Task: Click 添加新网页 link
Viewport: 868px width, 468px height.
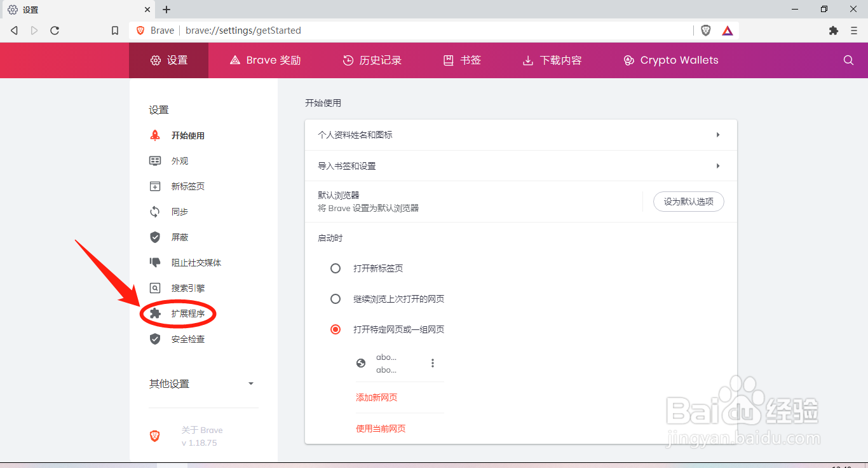Action: 377,397
